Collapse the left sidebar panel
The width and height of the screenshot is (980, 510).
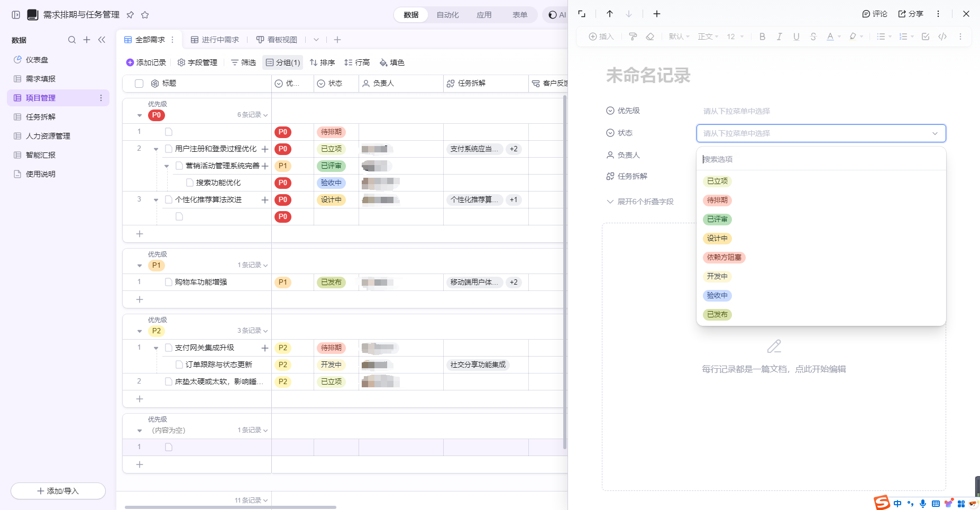(102, 40)
